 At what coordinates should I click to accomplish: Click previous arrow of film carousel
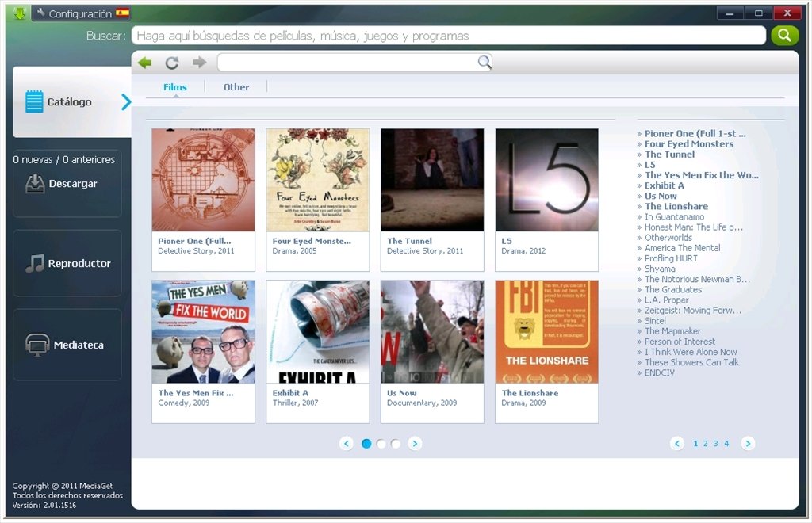[347, 443]
